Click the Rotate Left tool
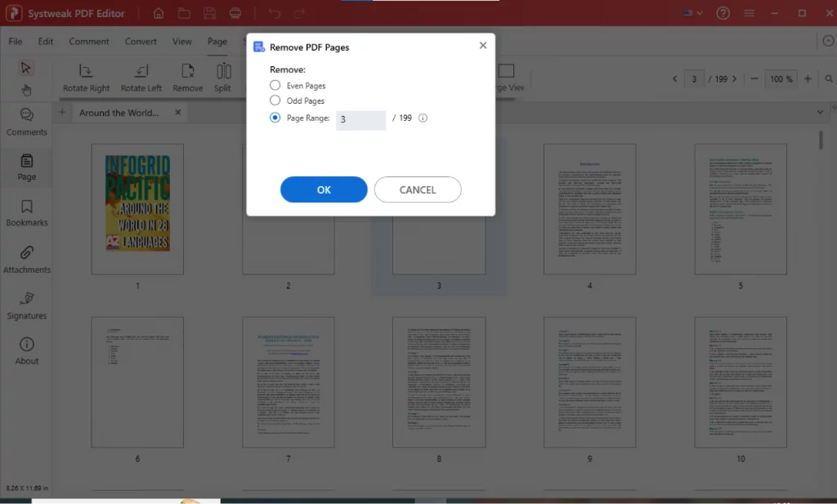The height and width of the screenshot is (504, 837). 141,76
